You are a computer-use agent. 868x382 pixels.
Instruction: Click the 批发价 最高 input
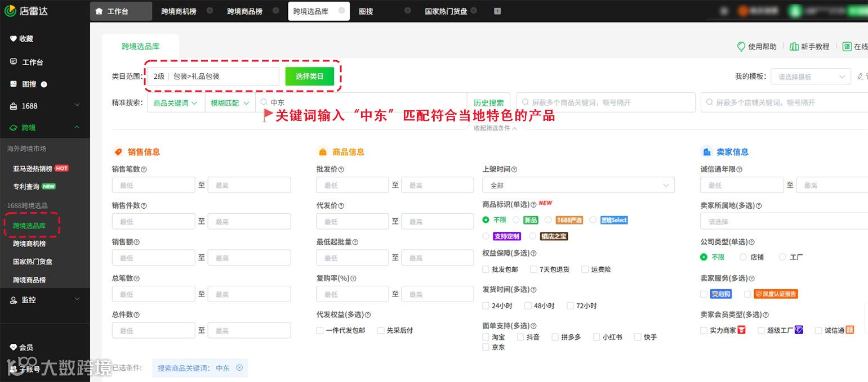437,185
